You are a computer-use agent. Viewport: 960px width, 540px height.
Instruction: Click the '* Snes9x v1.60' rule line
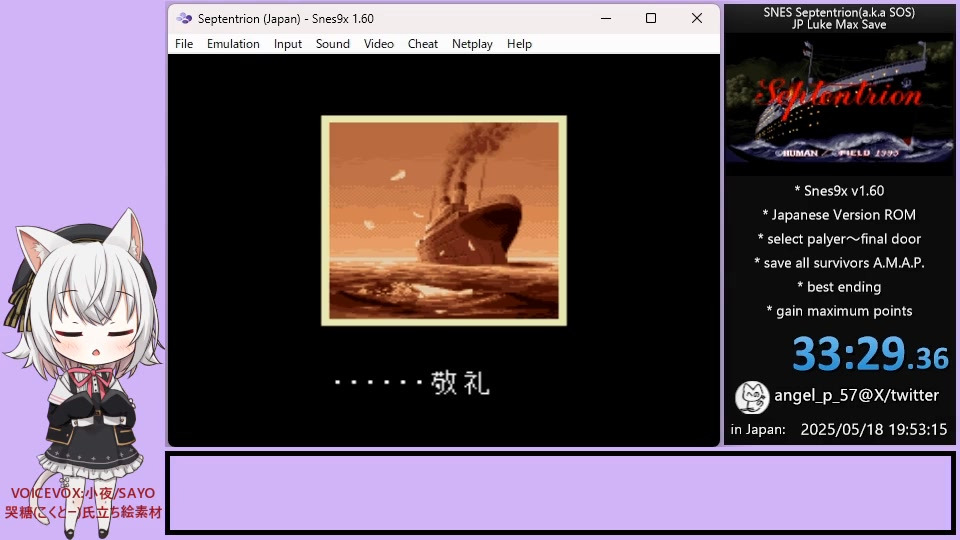pyautogui.click(x=839, y=191)
